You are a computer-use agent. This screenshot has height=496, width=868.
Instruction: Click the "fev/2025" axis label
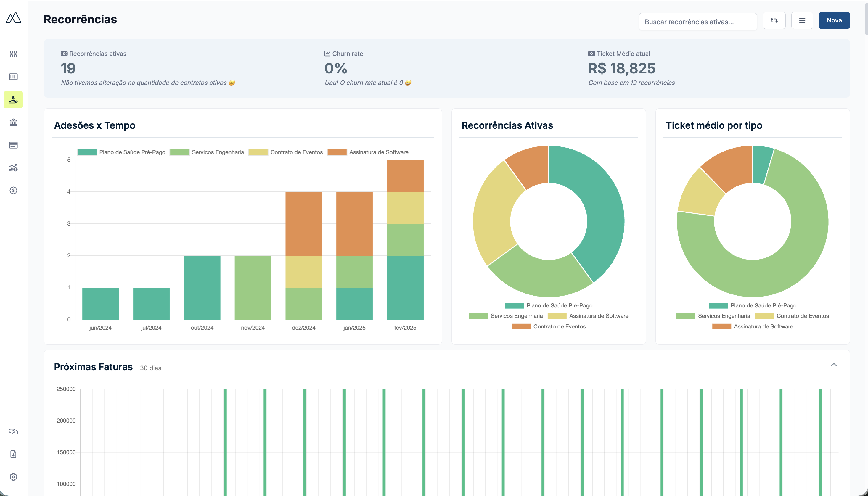[405, 328]
